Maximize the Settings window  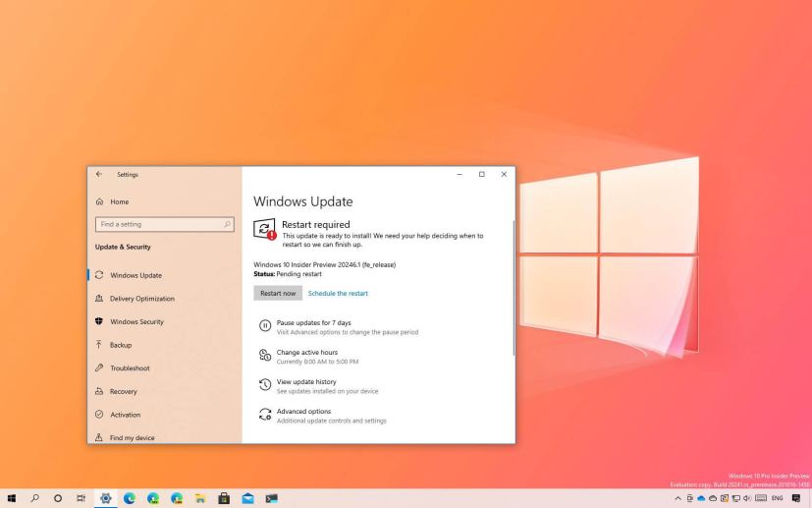click(482, 174)
